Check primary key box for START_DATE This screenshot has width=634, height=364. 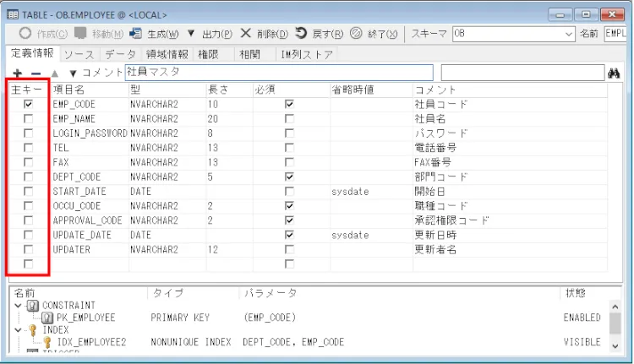pos(28,192)
